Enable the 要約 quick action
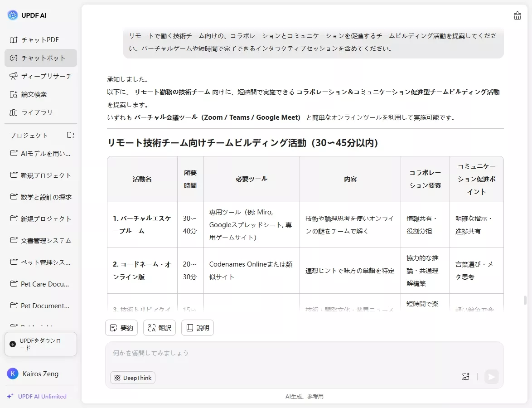This screenshot has width=532, height=408. [121, 327]
